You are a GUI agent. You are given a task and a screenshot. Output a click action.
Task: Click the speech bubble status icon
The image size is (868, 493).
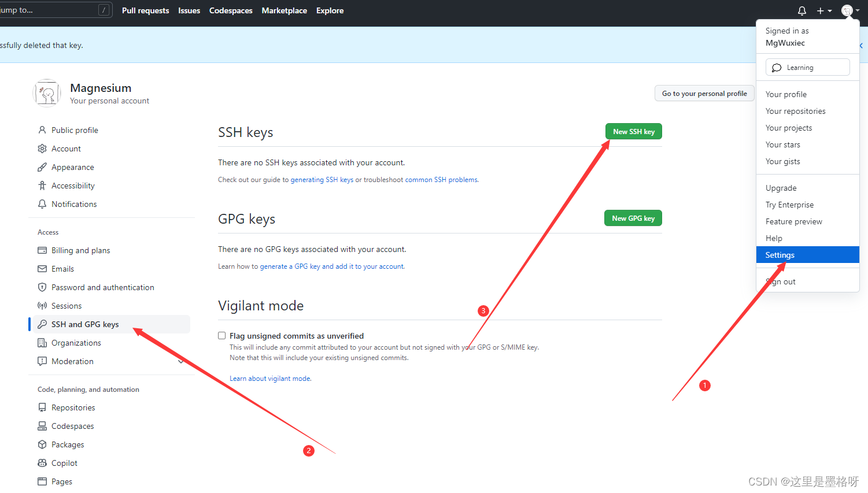tap(777, 68)
